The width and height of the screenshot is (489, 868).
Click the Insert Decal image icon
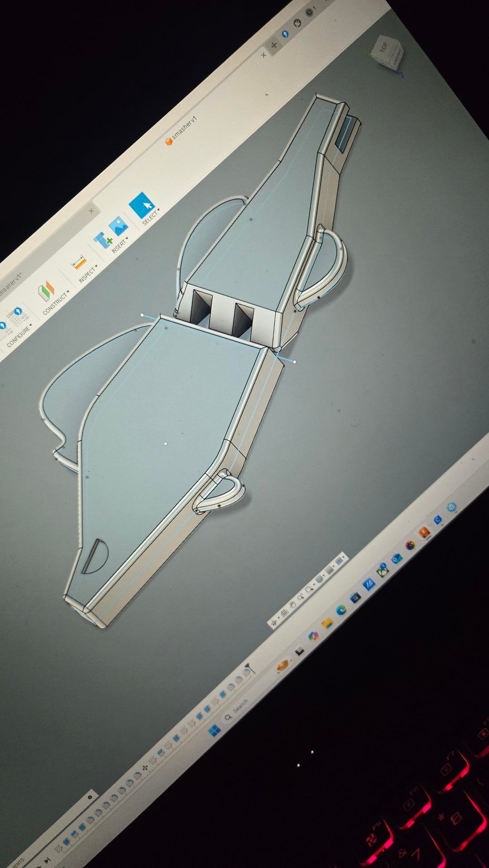click(119, 226)
